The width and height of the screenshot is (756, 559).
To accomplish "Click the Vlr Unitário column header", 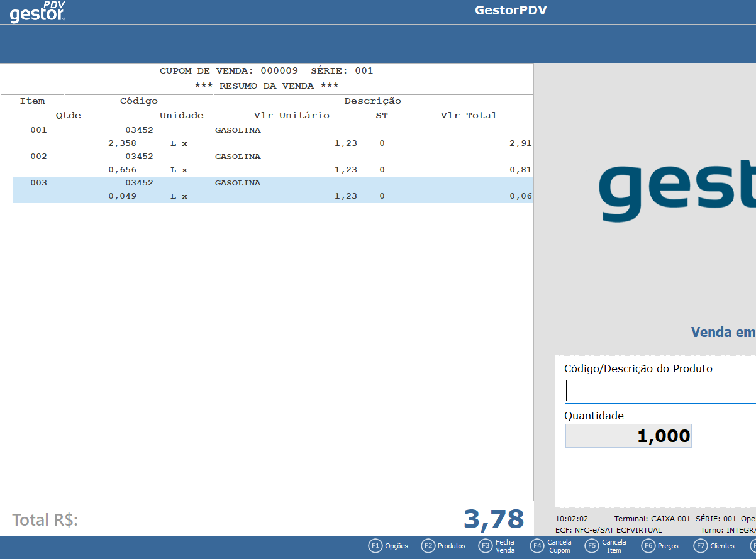I will pyautogui.click(x=291, y=116).
